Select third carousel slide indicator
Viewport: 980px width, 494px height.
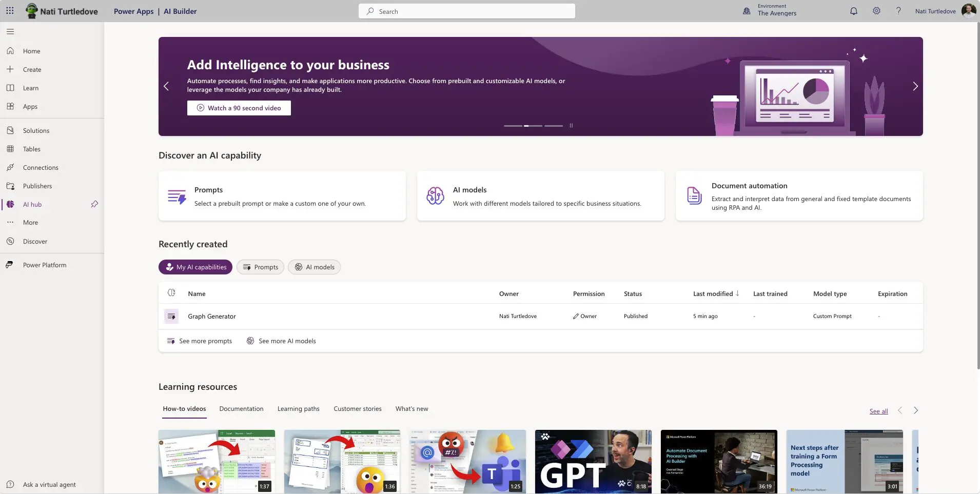coord(554,126)
